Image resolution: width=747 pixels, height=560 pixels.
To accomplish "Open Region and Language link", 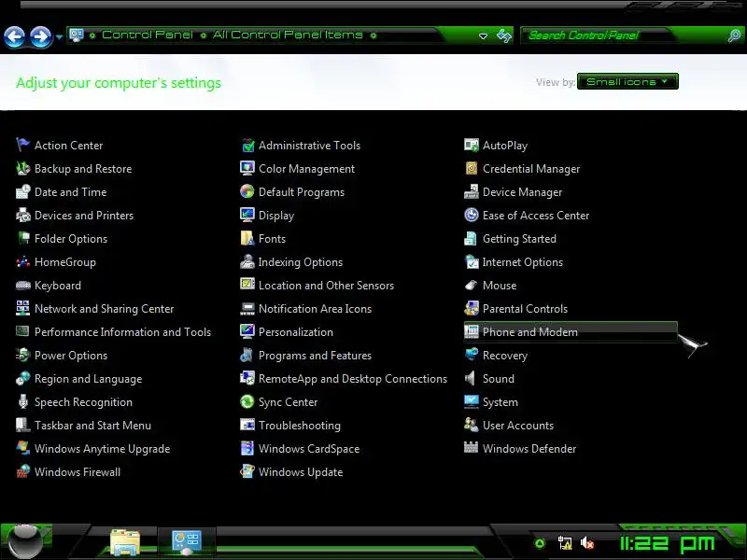I will [88, 379].
